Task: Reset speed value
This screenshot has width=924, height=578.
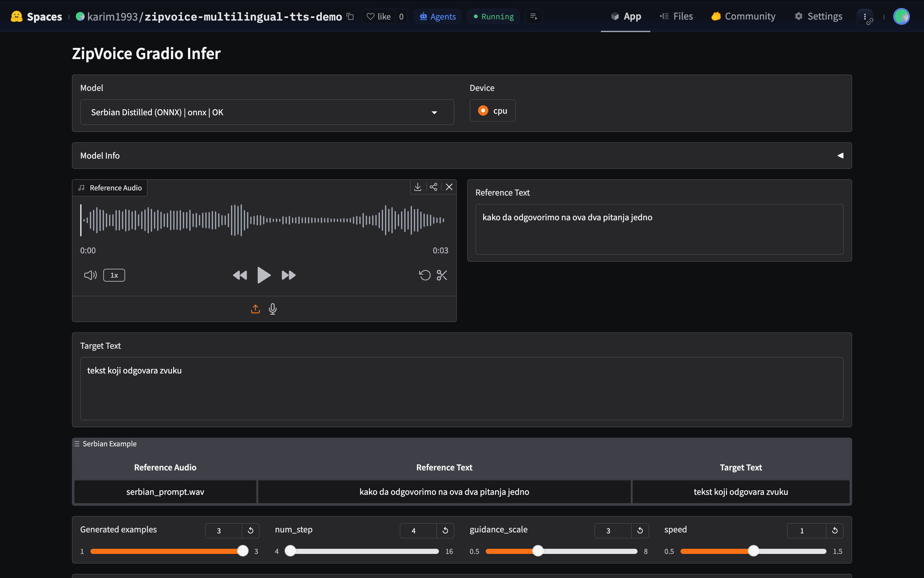Action: pos(835,530)
